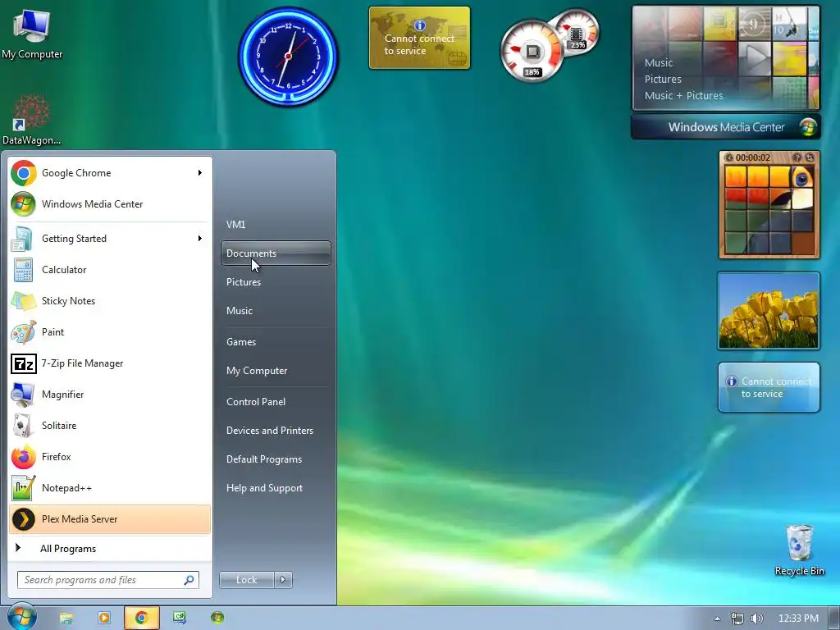Click the tulips slideshow gadget
Viewport: 840px width, 630px height.
point(768,311)
